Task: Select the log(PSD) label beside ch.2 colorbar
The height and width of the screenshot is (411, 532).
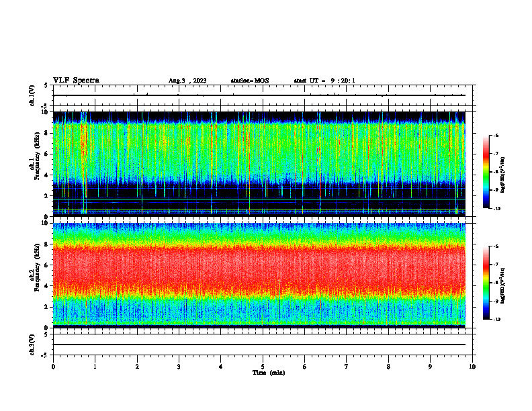Action: pyautogui.click(x=503, y=285)
